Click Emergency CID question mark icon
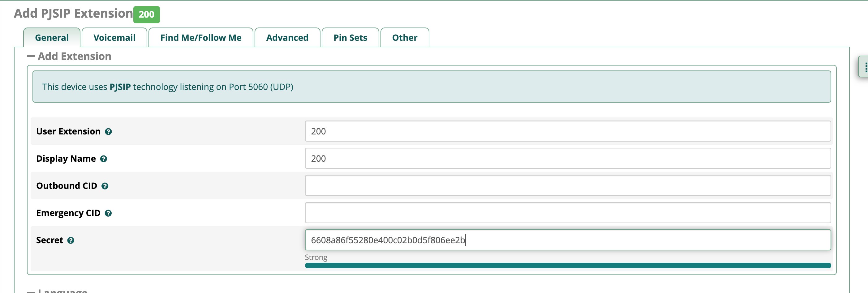 click(x=108, y=214)
